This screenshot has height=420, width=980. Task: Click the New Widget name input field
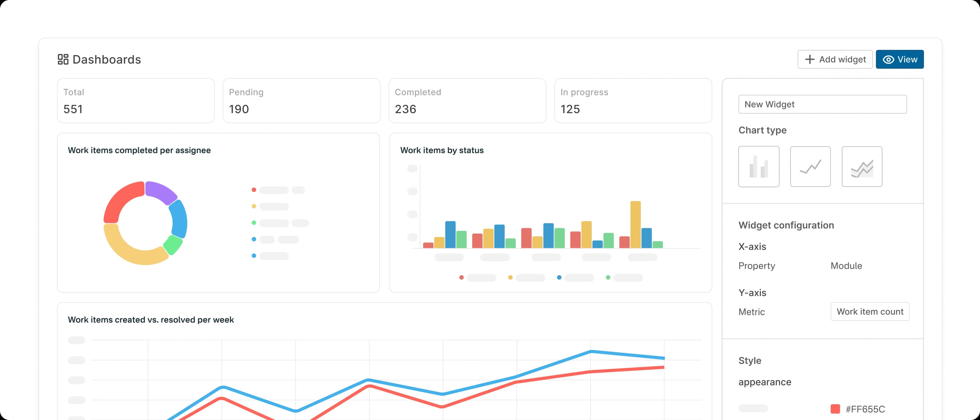pyautogui.click(x=823, y=104)
